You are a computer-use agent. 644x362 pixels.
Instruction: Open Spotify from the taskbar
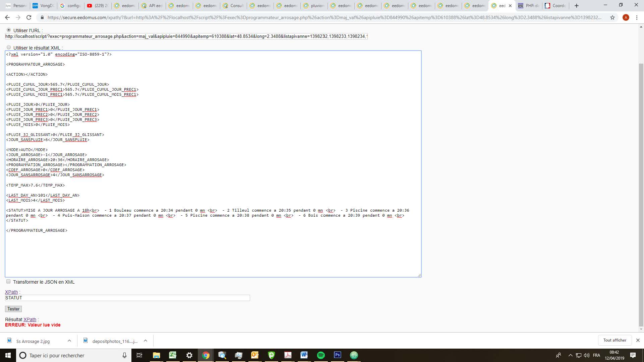tap(321, 355)
